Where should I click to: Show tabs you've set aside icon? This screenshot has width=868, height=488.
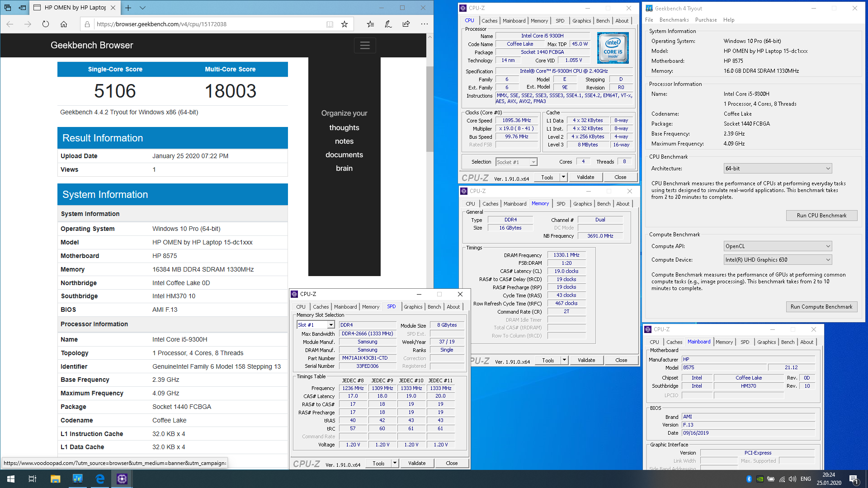(8, 8)
